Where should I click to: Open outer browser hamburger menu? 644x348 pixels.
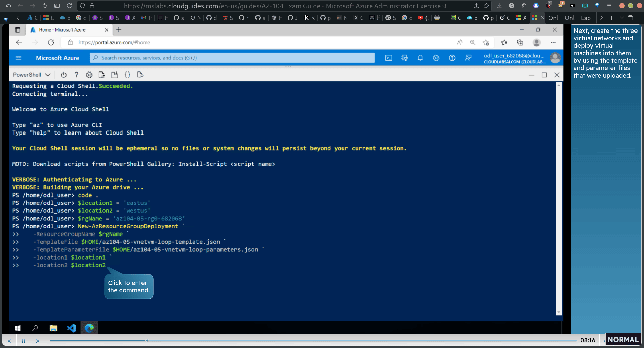click(609, 6)
